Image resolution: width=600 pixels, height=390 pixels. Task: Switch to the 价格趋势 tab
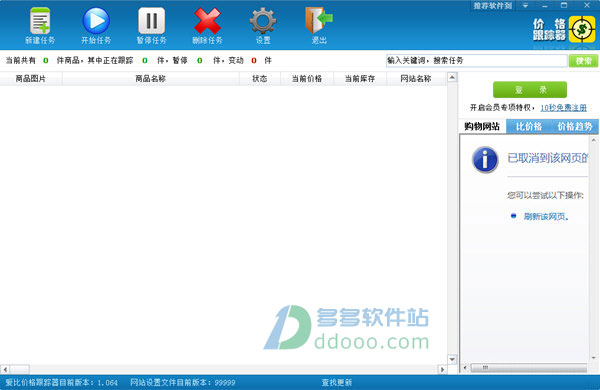pyautogui.click(x=575, y=126)
